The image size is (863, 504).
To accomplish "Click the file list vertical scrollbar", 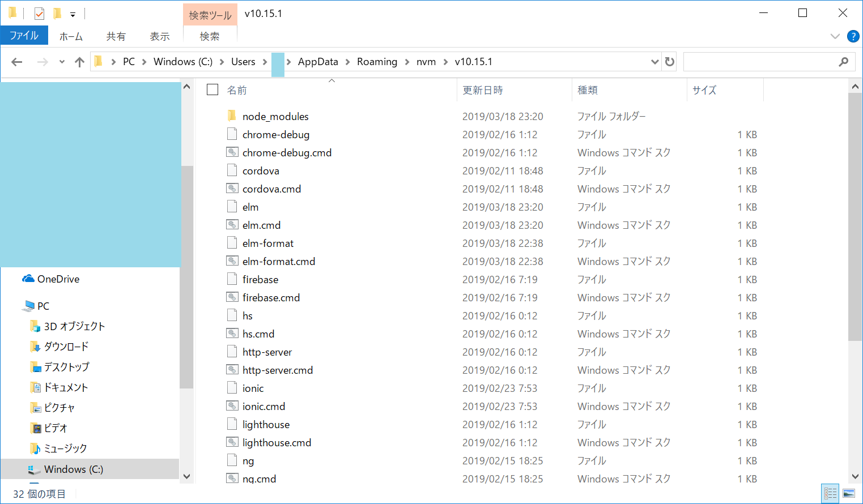I will (855, 227).
